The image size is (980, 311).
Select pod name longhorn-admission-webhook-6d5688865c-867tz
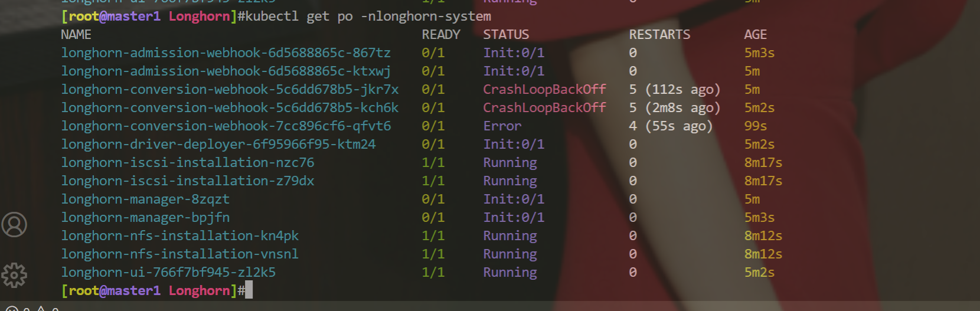226,53
